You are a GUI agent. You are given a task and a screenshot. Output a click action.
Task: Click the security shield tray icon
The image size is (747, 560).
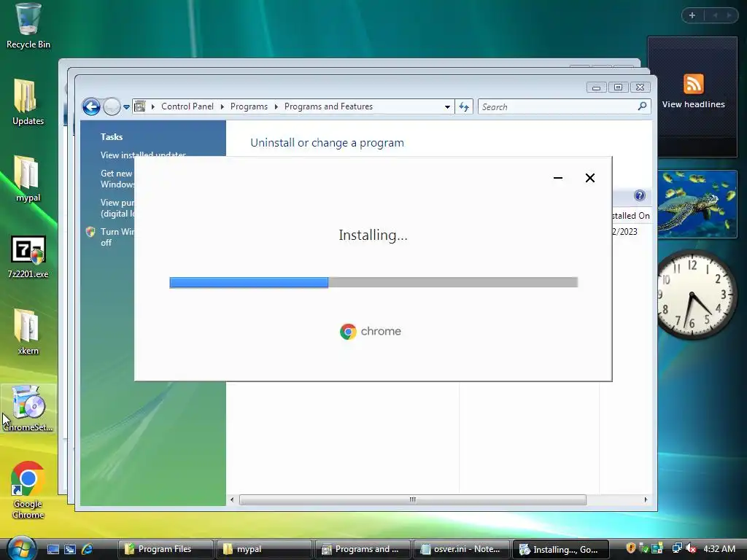631,548
